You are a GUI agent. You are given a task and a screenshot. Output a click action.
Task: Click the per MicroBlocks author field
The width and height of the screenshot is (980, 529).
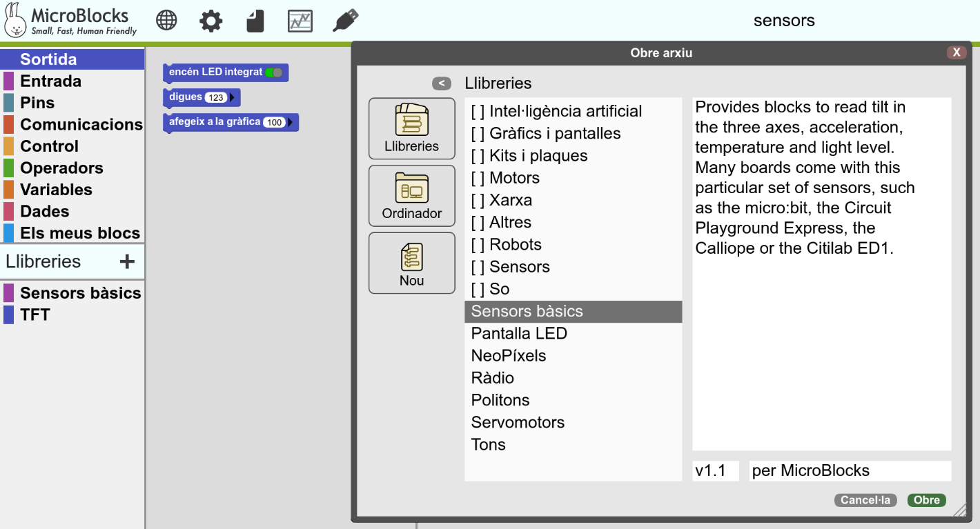click(850, 471)
